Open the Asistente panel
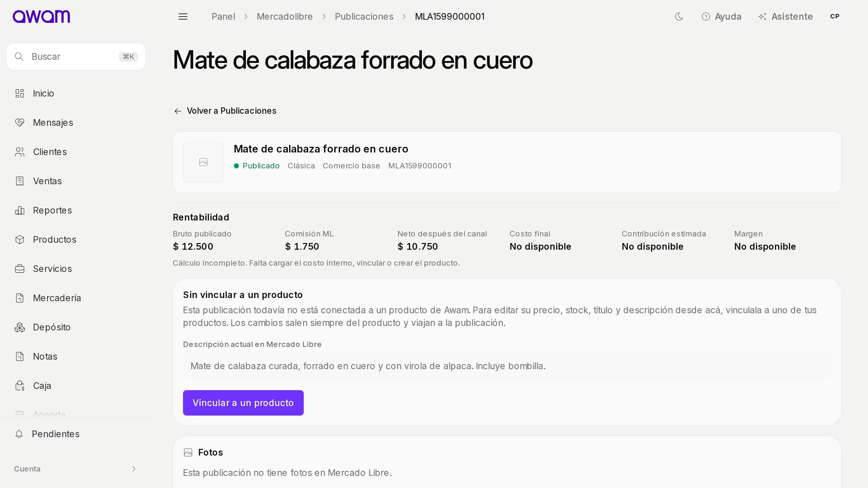 [785, 17]
